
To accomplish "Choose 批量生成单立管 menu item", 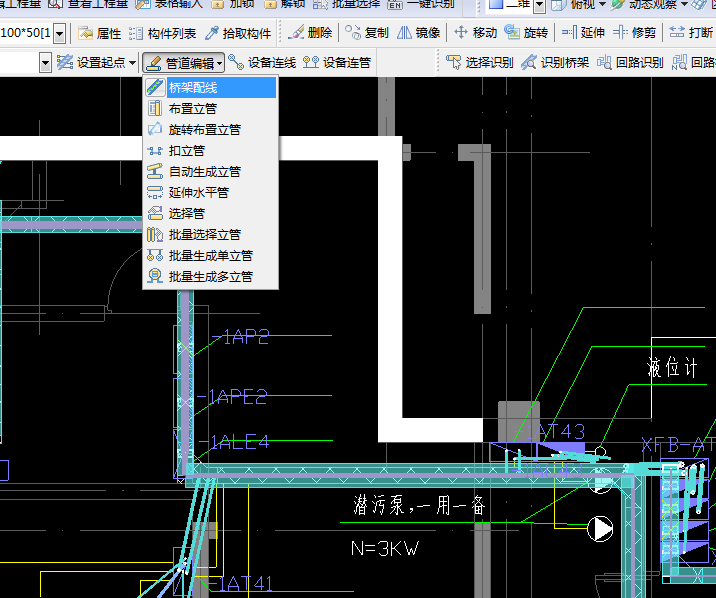I will (x=211, y=256).
